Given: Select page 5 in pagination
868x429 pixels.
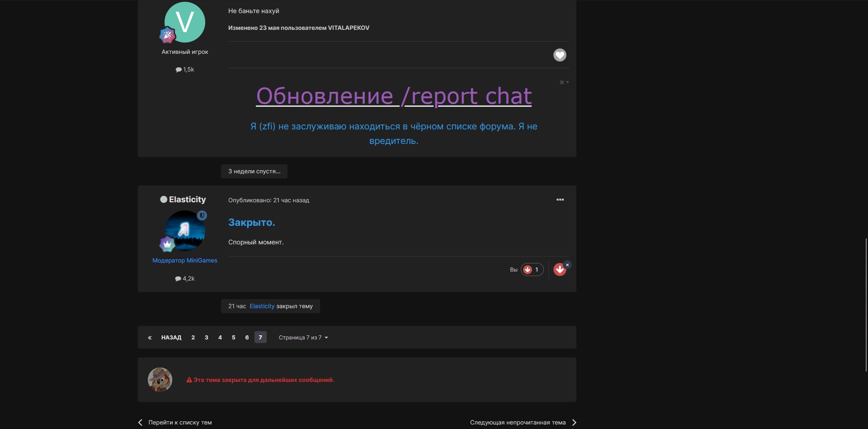Looking at the screenshot, I should click(x=233, y=338).
